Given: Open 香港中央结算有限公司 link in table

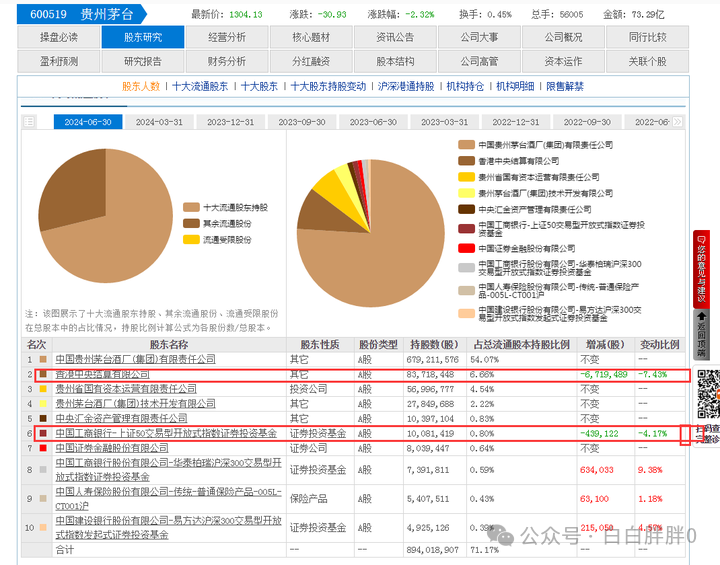Looking at the screenshot, I should [102, 374].
